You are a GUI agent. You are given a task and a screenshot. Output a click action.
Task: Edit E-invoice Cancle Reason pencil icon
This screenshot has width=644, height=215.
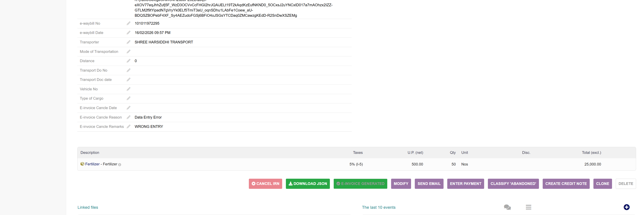click(x=129, y=117)
